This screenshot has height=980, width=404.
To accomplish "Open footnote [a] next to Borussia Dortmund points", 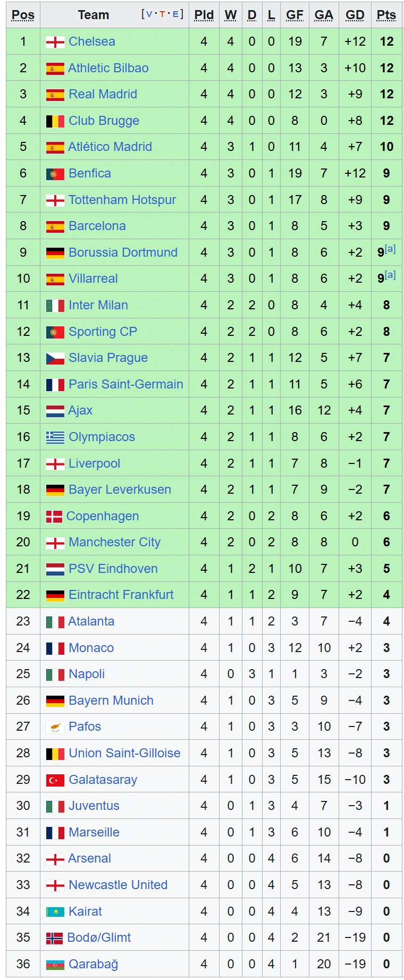I will pos(390,249).
